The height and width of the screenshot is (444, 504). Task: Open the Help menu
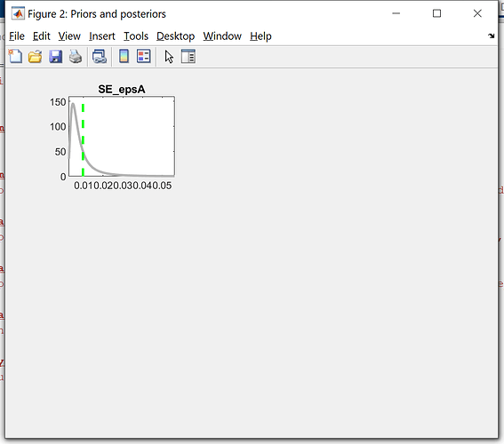click(x=260, y=36)
